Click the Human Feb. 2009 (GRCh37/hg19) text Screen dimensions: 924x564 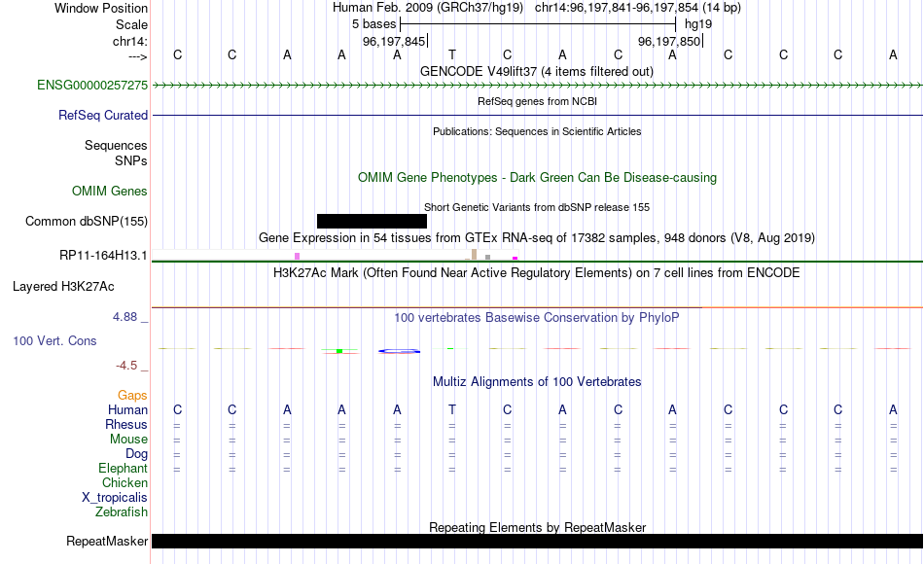pyautogui.click(x=428, y=8)
